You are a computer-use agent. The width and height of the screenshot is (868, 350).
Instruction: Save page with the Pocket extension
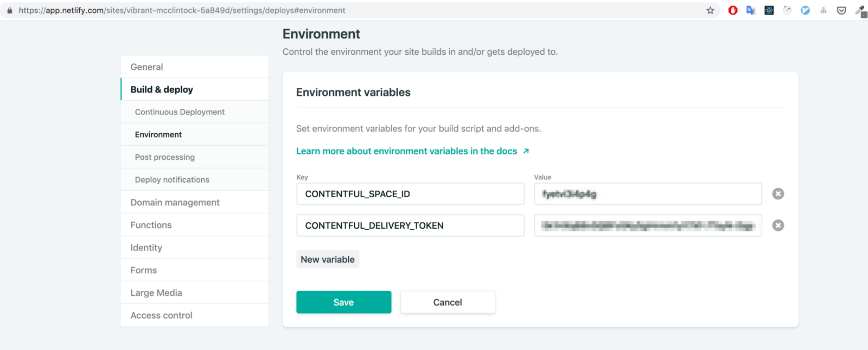coord(841,10)
